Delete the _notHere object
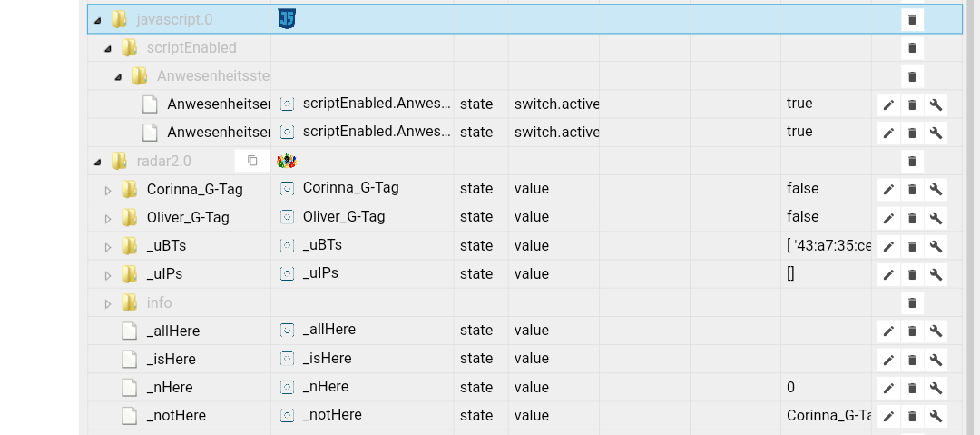 (912, 416)
